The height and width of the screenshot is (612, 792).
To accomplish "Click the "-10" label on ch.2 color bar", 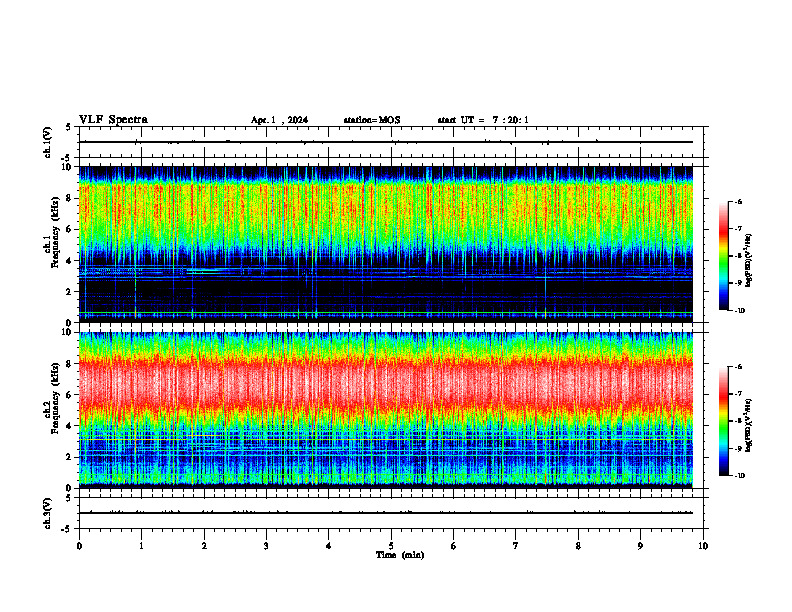I will point(740,476).
